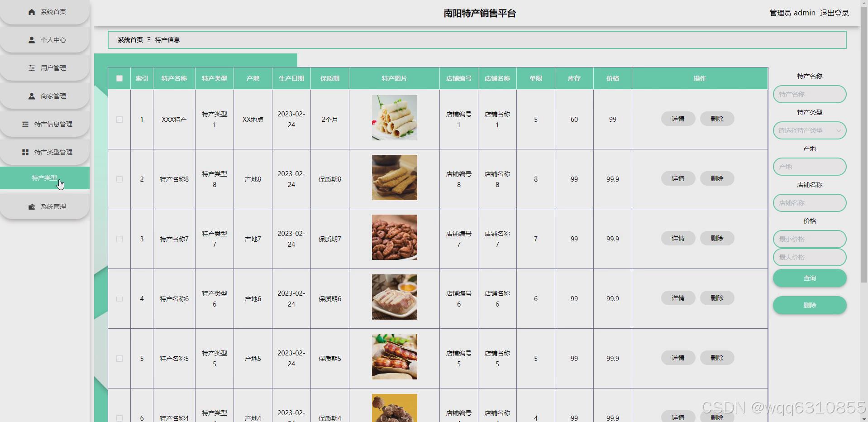Focus the 店铺名称 search field
Viewport: 868px width, 422px height.
coord(810,203)
